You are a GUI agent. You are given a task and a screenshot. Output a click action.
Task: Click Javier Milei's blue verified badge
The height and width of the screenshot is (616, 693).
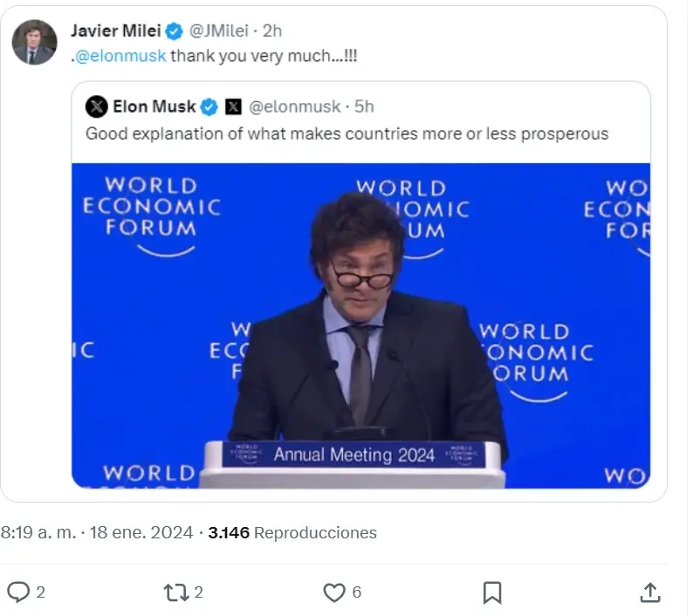pos(175,31)
